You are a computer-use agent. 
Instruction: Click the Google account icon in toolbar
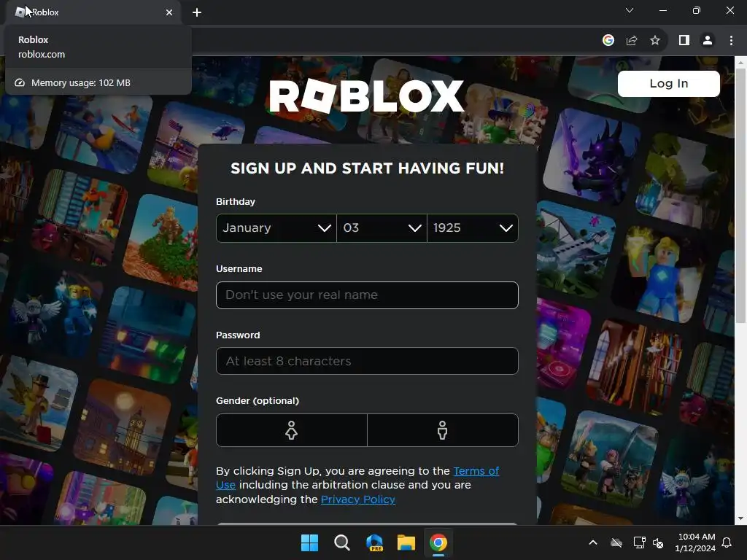click(x=608, y=41)
